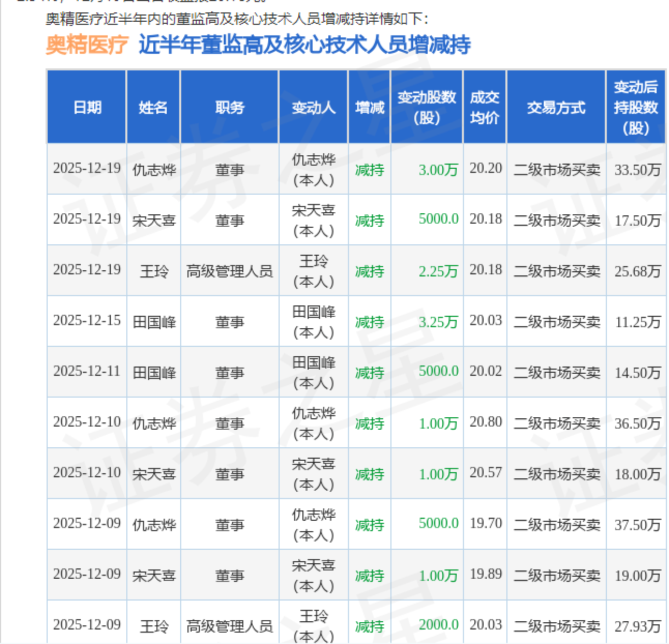
Task: Click the orange 奥精医疗 heading
Action: click(x=86, y=45)
